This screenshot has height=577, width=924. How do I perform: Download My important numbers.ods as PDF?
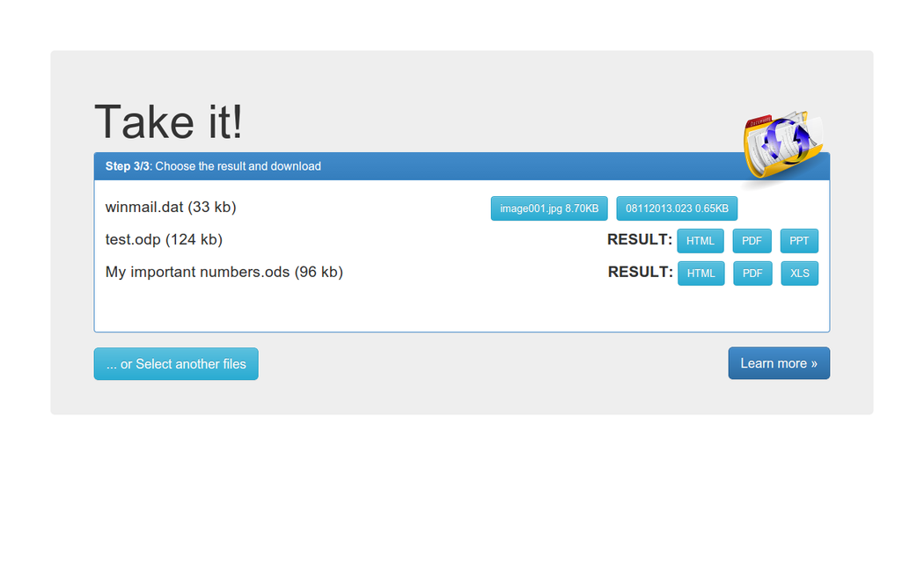coord(752,274)
